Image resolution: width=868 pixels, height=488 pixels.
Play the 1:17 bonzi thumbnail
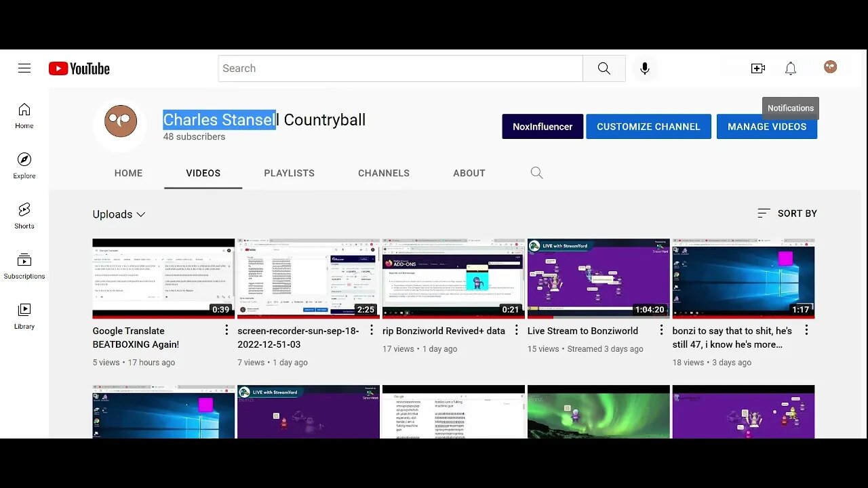pos(744,279)
